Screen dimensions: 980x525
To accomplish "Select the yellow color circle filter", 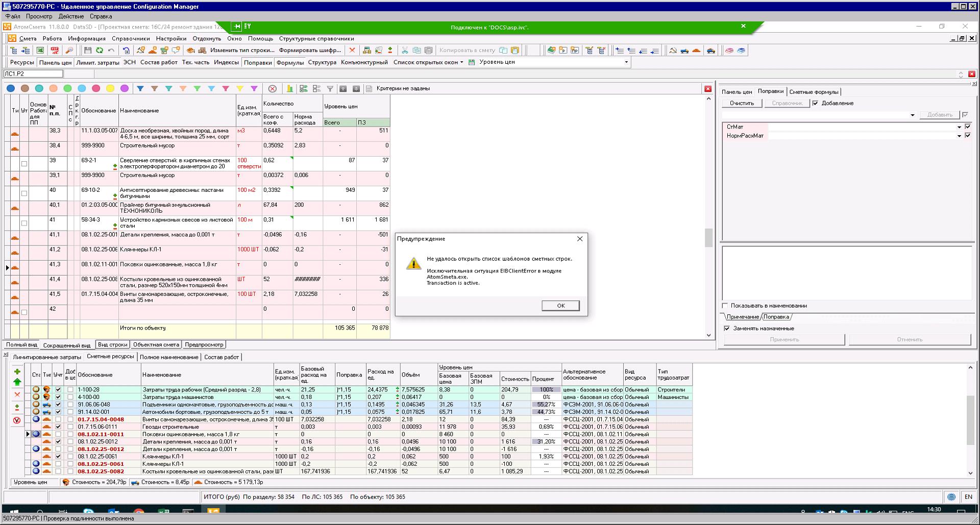I will tap(110, 88).
